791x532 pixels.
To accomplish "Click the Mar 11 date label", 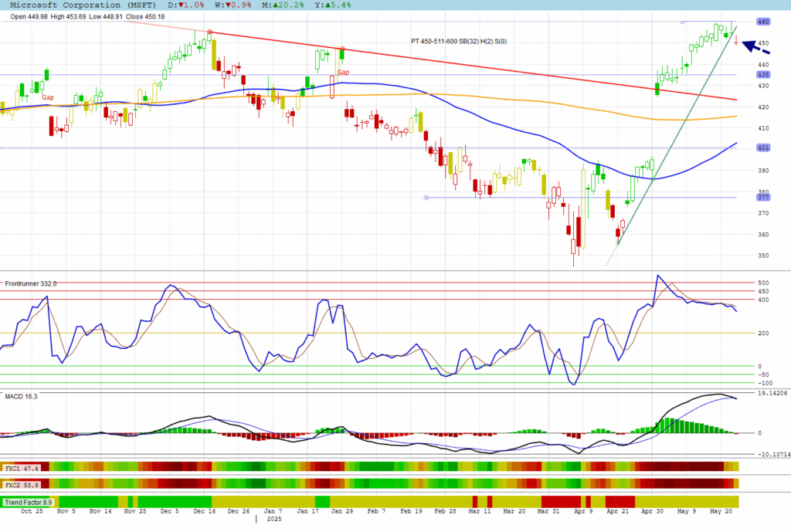I will (479, 511).
